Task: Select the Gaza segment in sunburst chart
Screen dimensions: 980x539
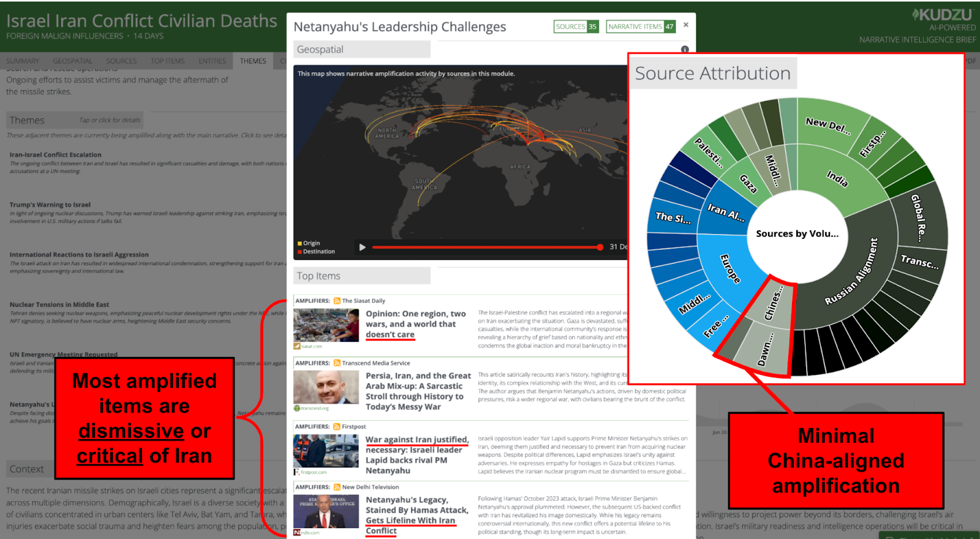Action: pyautogui.click(x=748, y=183)
